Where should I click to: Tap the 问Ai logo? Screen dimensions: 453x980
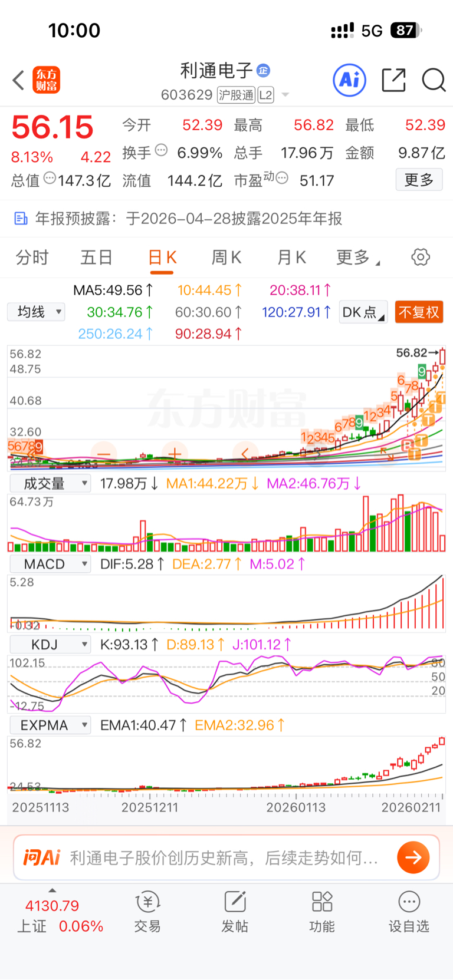pyautogui.click(x=41, y=857)
